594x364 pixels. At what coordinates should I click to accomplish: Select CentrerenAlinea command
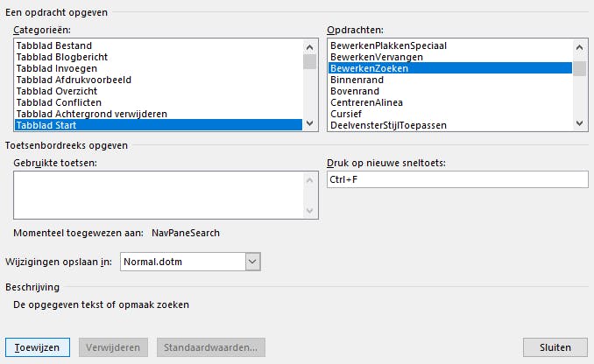(x=367, y=102)
